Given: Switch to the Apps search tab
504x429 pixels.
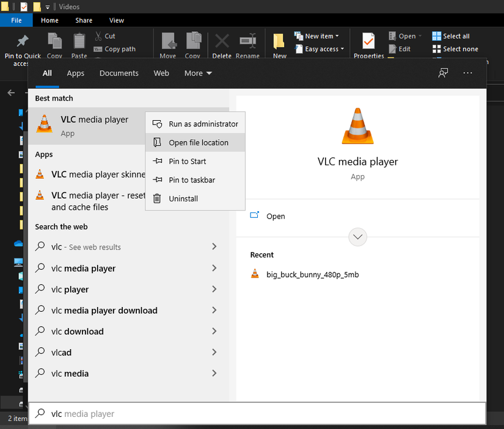Looking at the screenshot, I should pyautogui.click(x=75, y=73).
